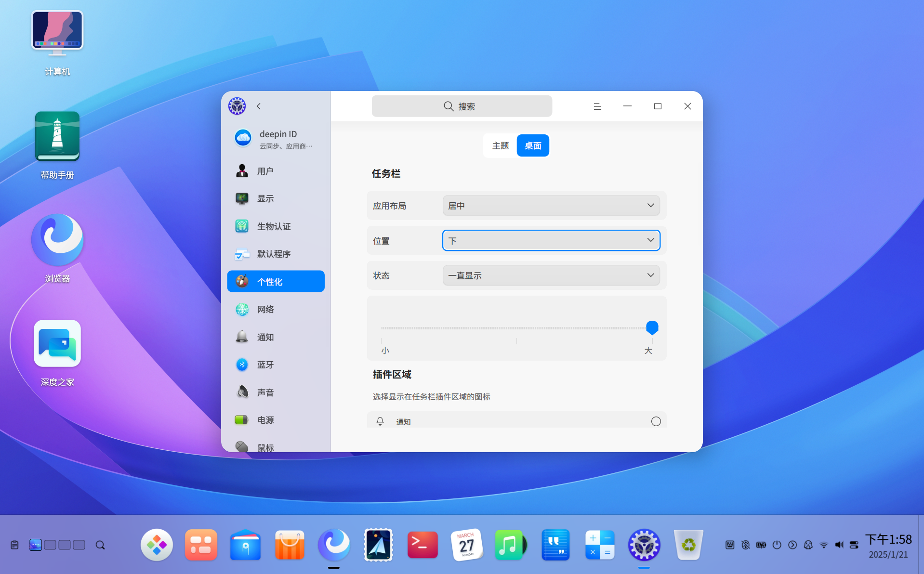Open 网络 settings in sidebar

(276, 309)
